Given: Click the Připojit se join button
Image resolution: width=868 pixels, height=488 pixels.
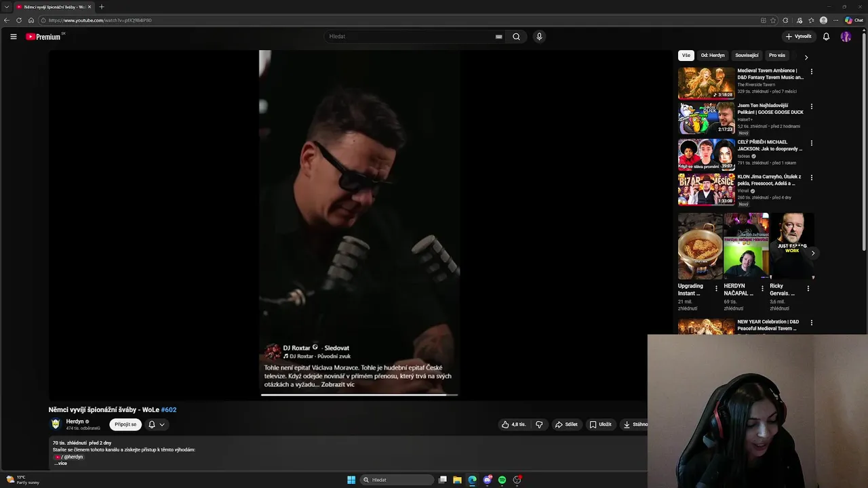Looking at the screenshot, I should pos(125,424).
